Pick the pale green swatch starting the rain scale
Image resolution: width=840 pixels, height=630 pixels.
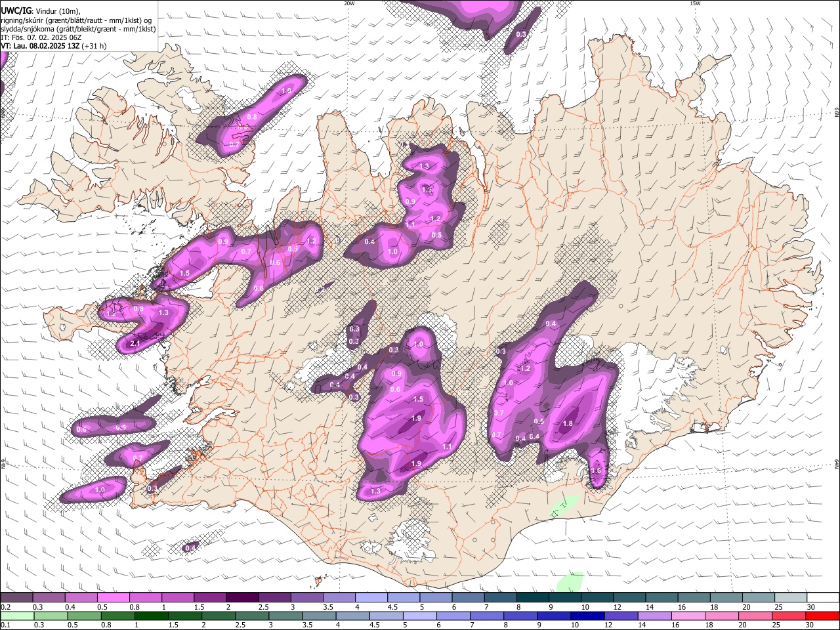[x=17, y=616]
